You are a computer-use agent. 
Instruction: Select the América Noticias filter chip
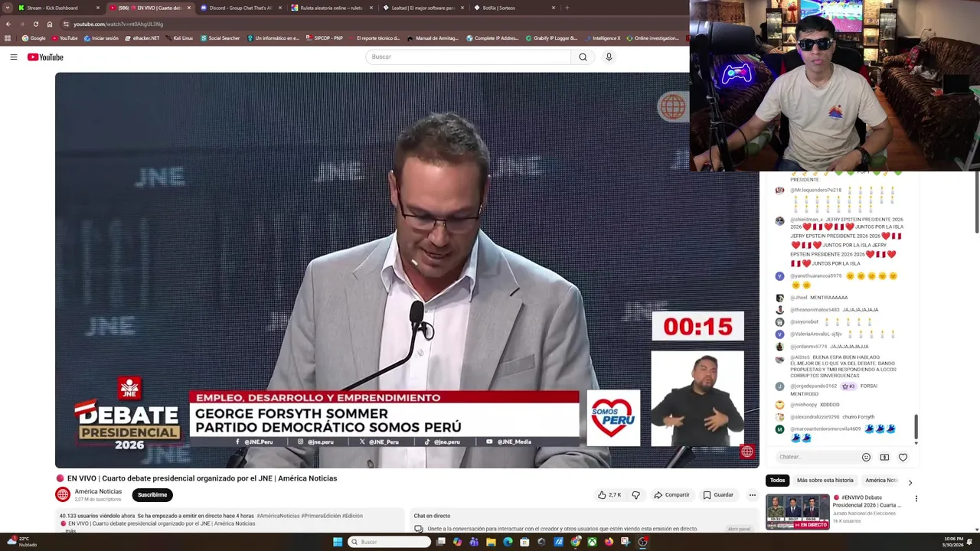point(880,481)
